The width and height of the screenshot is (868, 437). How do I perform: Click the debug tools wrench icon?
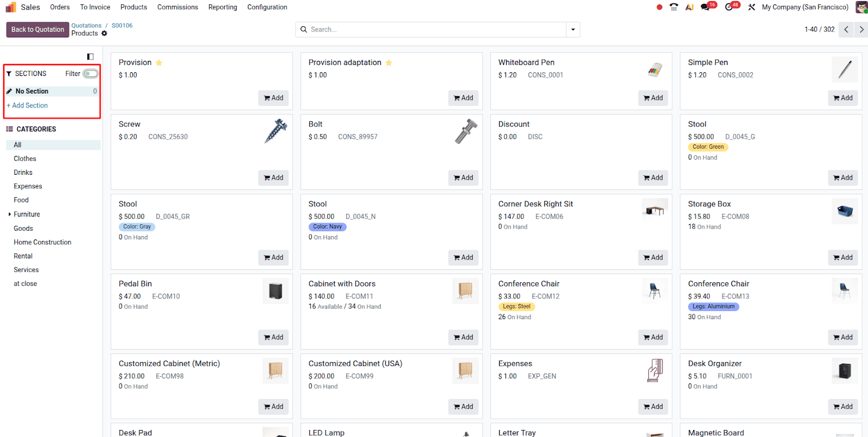[751, 7]
